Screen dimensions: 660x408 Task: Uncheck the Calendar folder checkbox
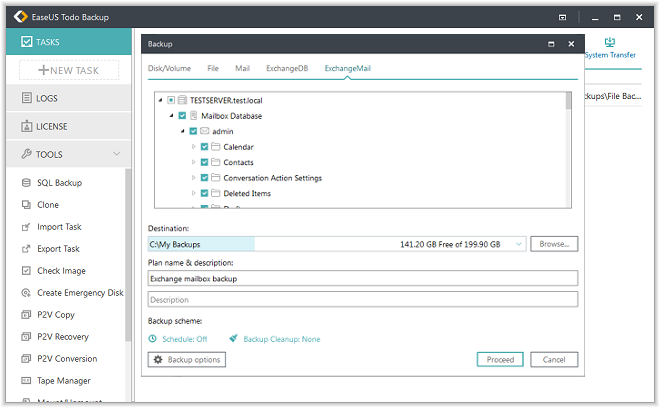coord(204,147)
